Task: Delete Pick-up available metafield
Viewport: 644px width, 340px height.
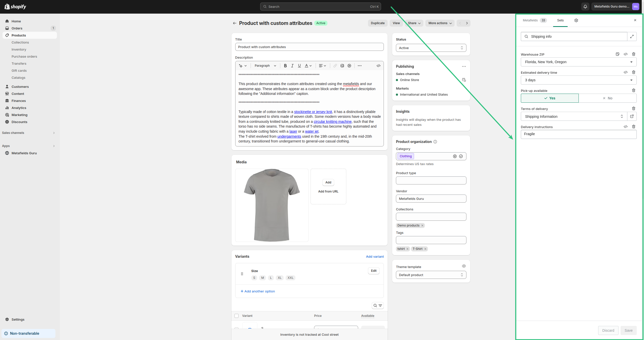Action: coord(633,90)
